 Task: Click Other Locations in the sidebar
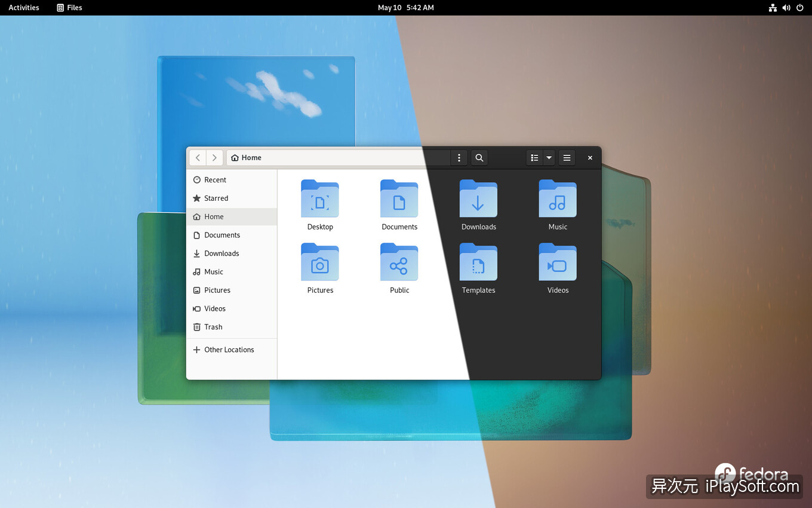(x=229, y=350)
